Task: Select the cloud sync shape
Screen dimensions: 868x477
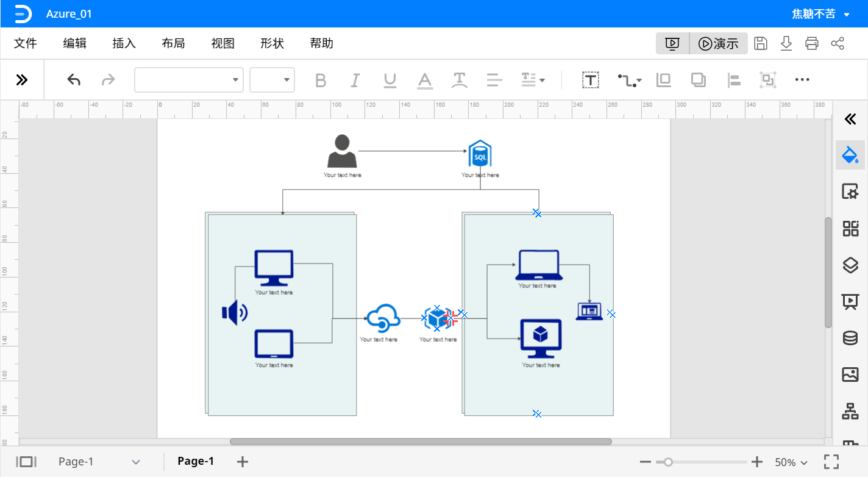Action: click(x=383, y=318)
